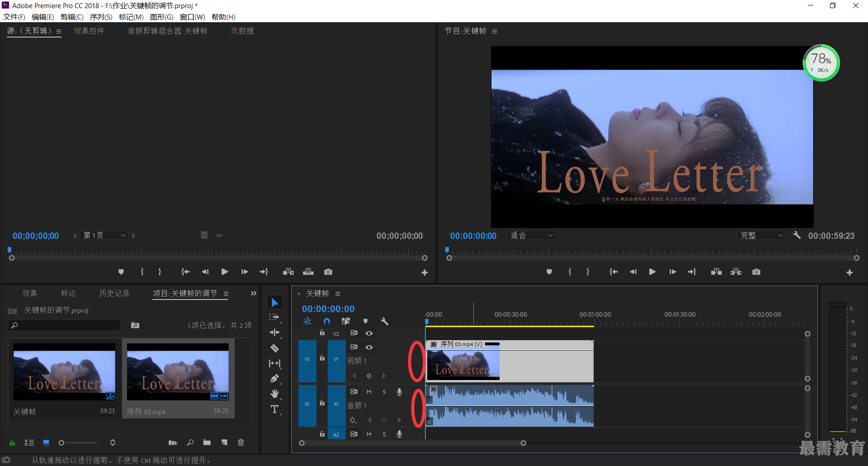The width and height of the screenshot is (868, 466).
Task: Click Insert button in source monitor
Action: tap(288, 272)
